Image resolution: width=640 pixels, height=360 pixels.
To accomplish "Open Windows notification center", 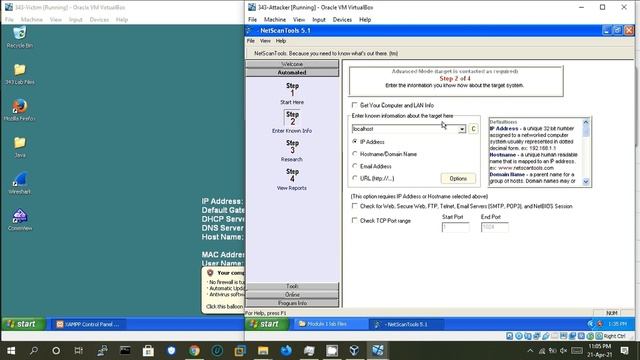I will (x=624, y=350).
